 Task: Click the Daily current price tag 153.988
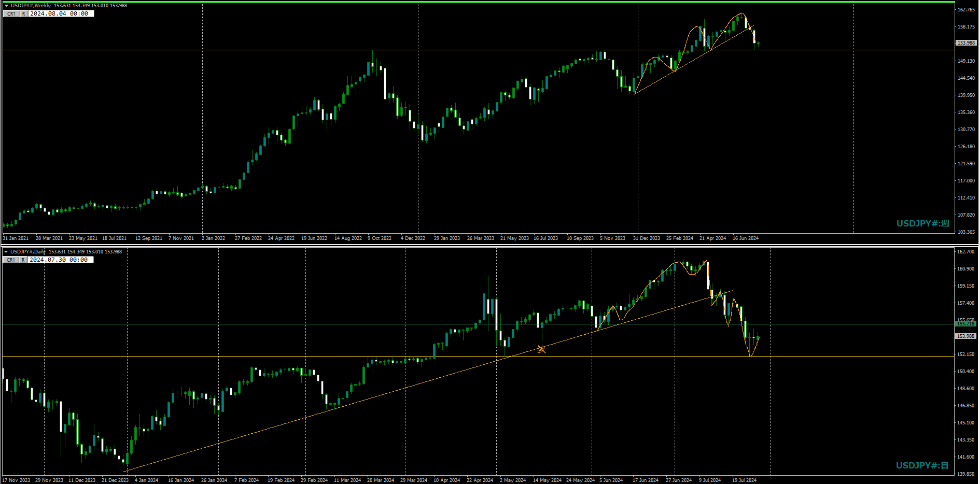coord(966,336)
